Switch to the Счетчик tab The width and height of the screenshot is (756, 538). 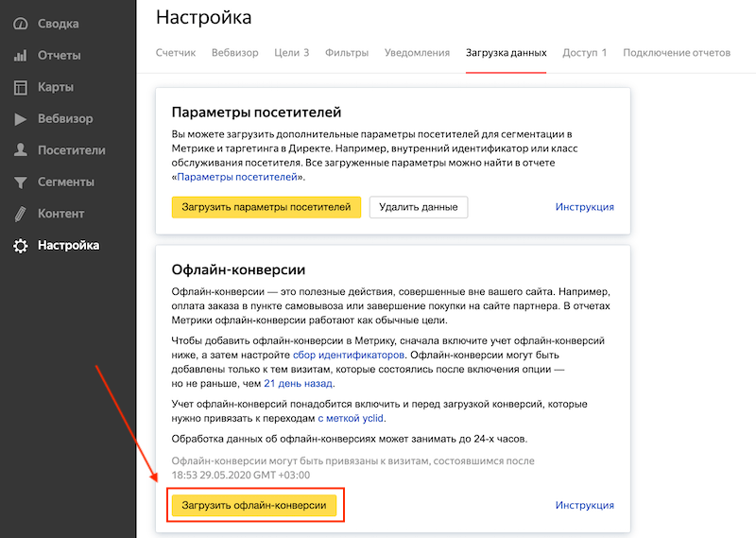(176, 53)
